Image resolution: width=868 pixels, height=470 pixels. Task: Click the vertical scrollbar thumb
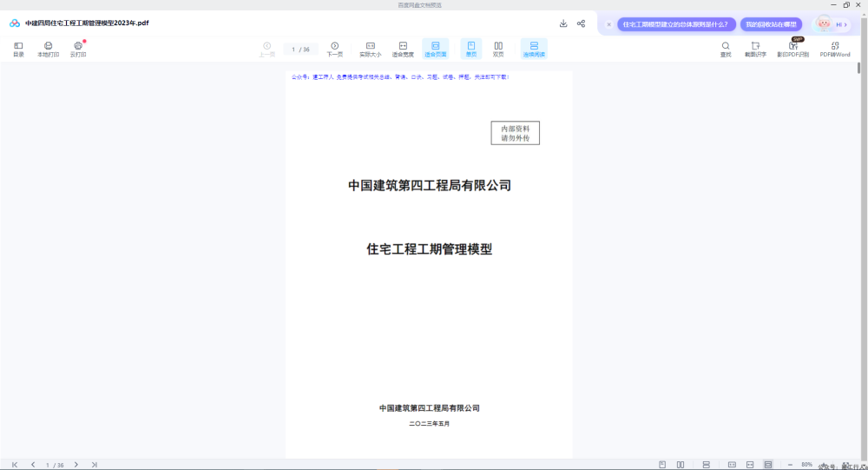pos(859,68)
